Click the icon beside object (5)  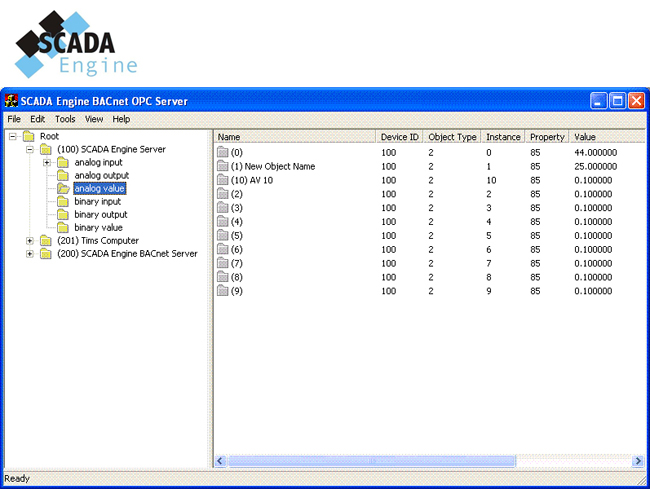pyautogui.click(x=223, y=235)
